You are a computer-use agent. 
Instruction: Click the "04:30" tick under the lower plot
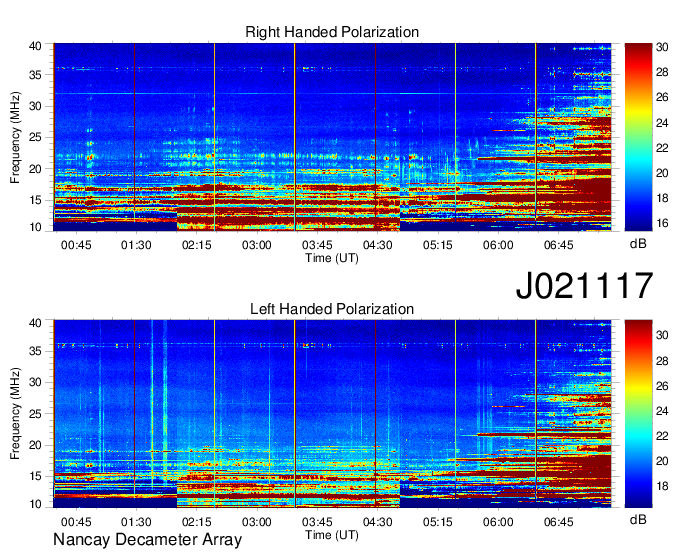[377, 522]
